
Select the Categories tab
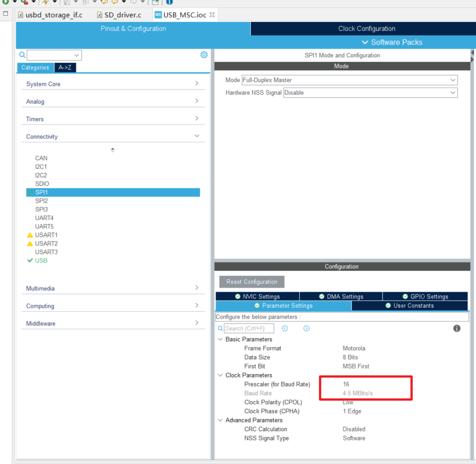tap(35, 67)
